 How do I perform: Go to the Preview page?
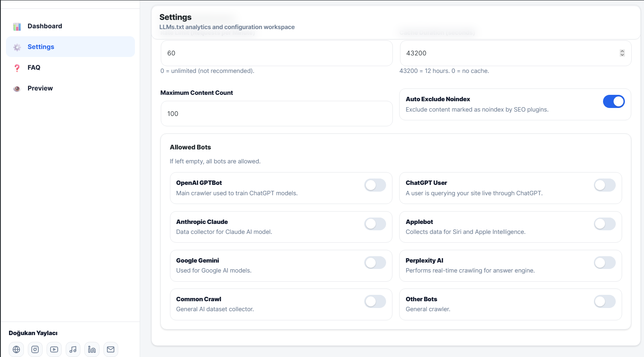click(70, 88)
